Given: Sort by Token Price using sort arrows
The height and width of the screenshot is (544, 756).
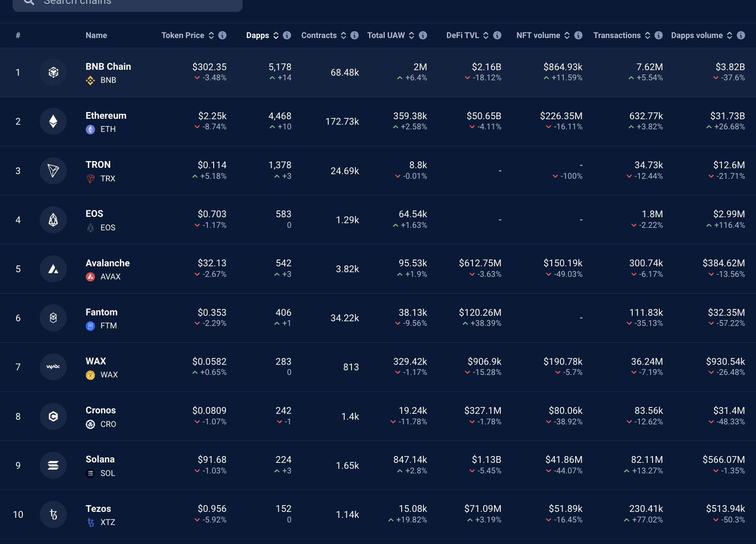Looking at the screenshot, I should coord(211,36).
